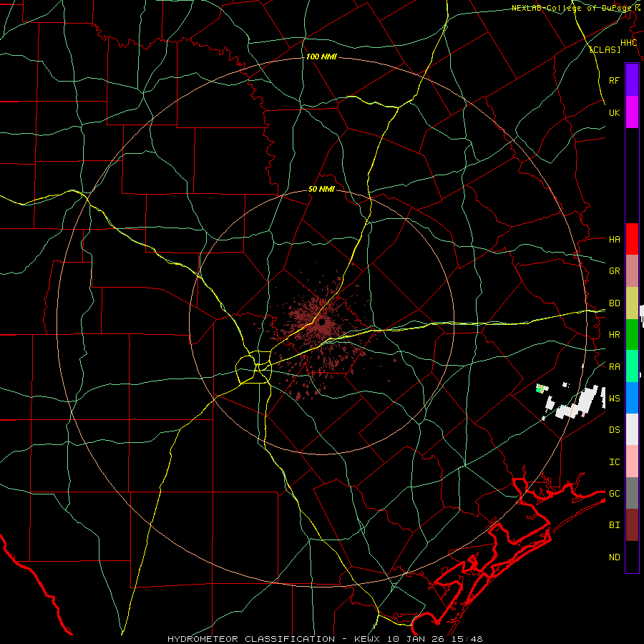The height and width of the screenshot is (644, 644).
Task: Click the brown BI legend swatch
Action: 632,525
